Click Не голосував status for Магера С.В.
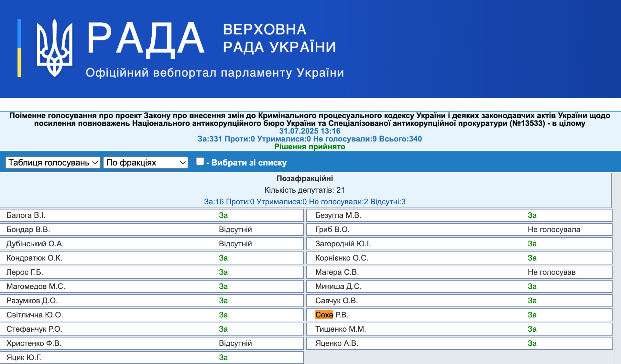This screenshot has width=621, height=364. click(x=552, y=272)
